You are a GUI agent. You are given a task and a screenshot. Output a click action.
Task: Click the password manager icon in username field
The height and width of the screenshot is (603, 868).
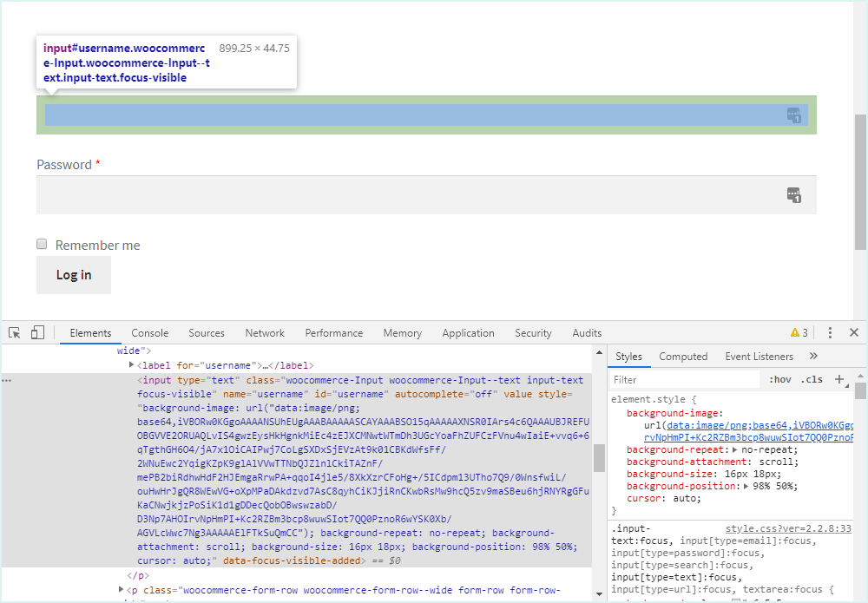click(794, 115)
